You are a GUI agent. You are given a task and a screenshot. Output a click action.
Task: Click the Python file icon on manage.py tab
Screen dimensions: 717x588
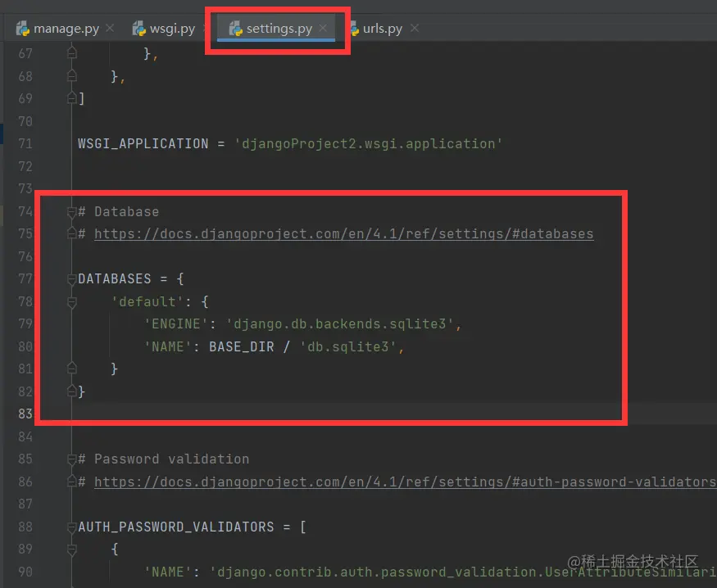(x=22, y=29)
